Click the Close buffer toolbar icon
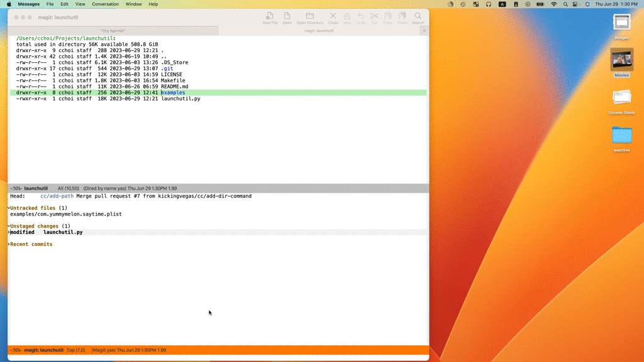 (x=333, y=18)
